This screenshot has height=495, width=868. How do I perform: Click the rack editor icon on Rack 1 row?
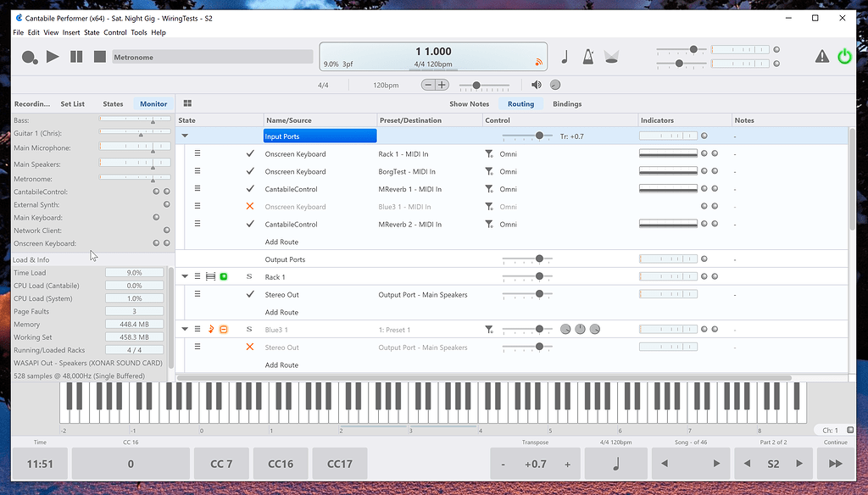[210, 276]
